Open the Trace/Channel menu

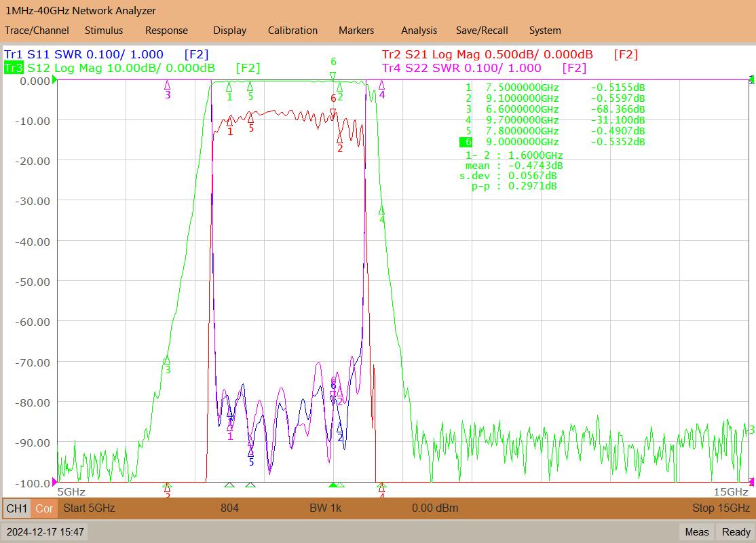(37, 31)
